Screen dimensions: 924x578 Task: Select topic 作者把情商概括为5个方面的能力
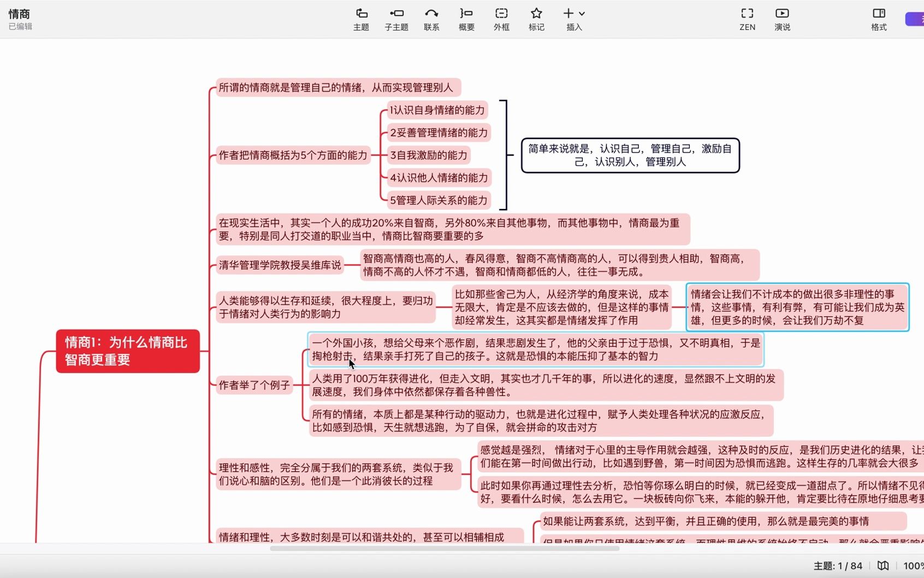coord(293,155)
